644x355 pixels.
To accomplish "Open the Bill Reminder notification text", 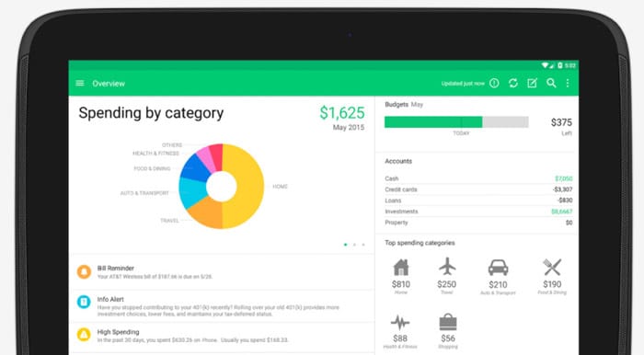I will click(x=155, y=272).
